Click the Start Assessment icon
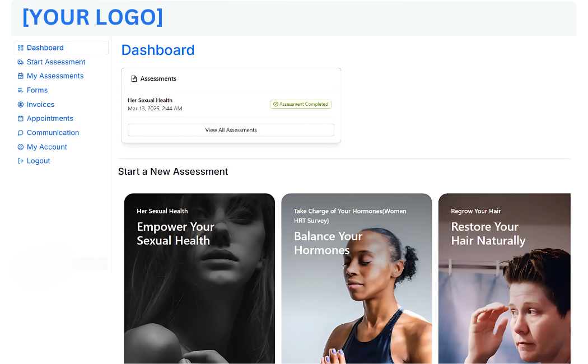 [x=21, y=62]
